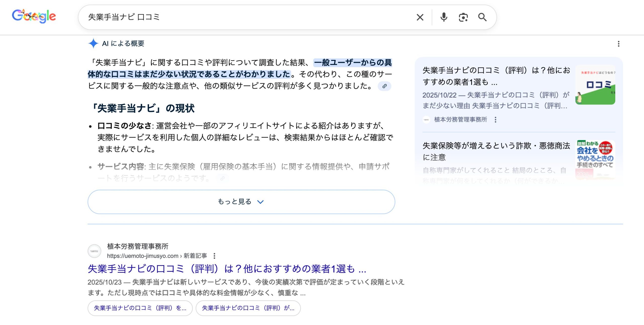Click the 会社をやめるときの book thumbnail
Viewport: 644px width, 325px height.
(x=595, y=160)
